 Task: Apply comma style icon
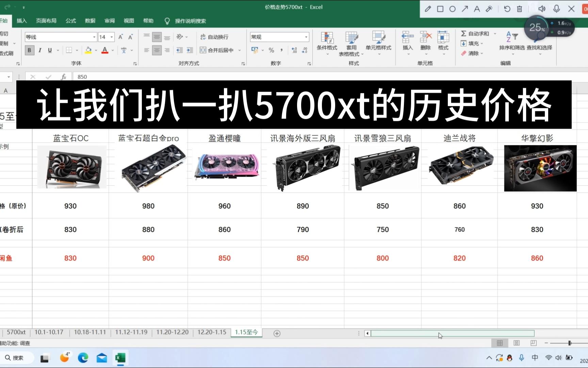[x=281, y=50]
